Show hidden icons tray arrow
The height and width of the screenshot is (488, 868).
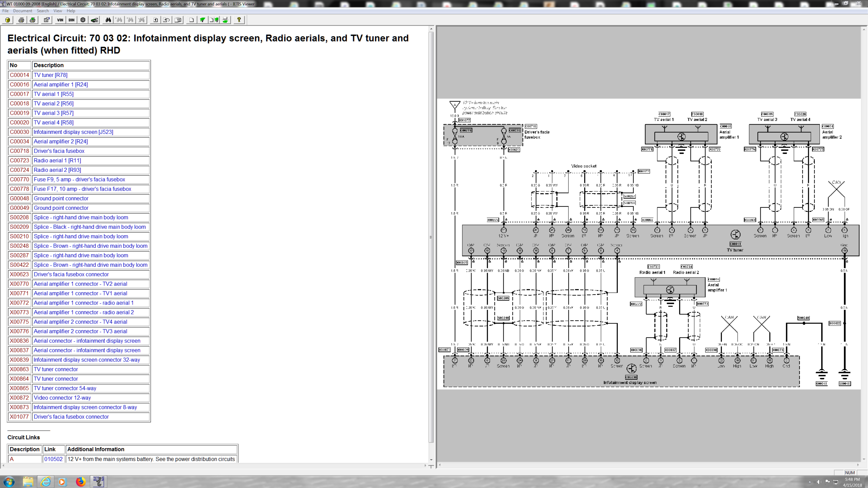pyautogui.click(x=809, y=482)
